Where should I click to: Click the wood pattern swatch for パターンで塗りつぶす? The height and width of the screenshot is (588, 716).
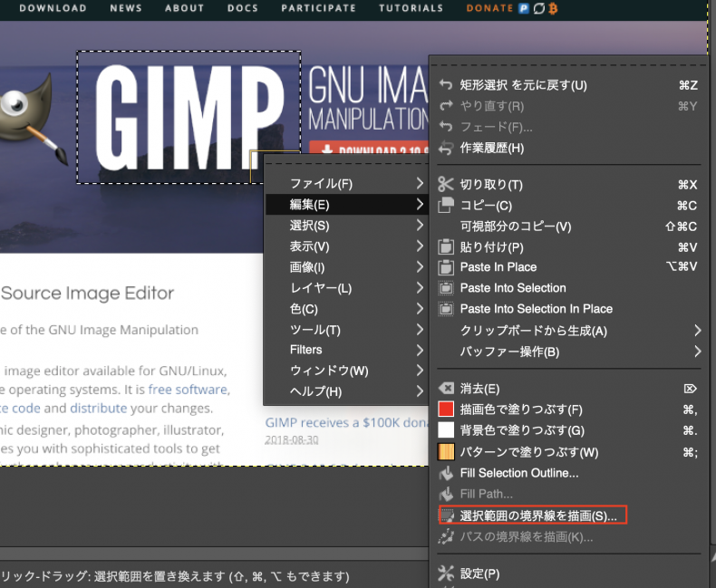click(x=446, y=451)
